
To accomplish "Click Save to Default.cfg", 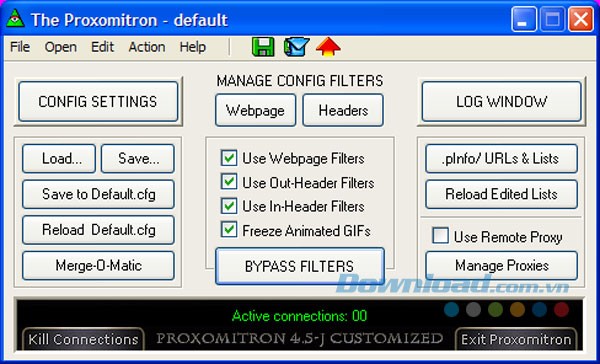I will click(98, 194).
